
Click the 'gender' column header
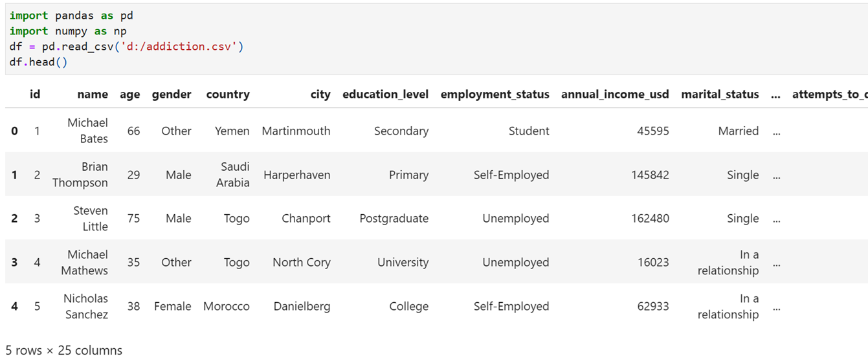[x=172, y=94]
